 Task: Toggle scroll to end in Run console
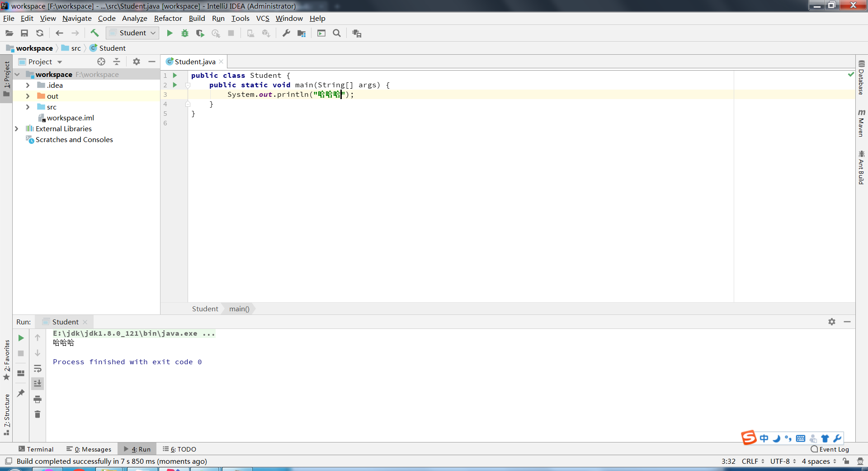click(x=38, y=384)
